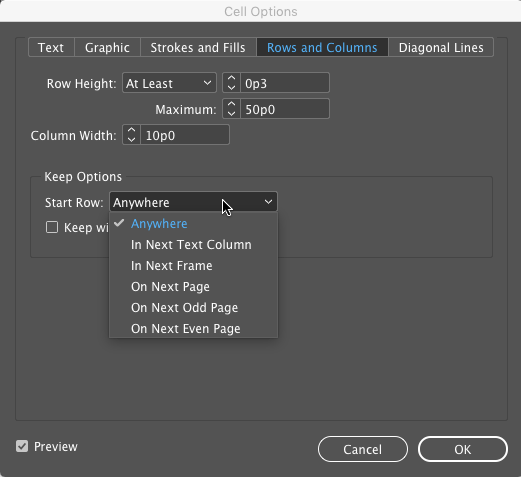Viewport: 521px width, 477px height.
Task: Enable the Keep with next row checkbox
Action: coord(52,228)
